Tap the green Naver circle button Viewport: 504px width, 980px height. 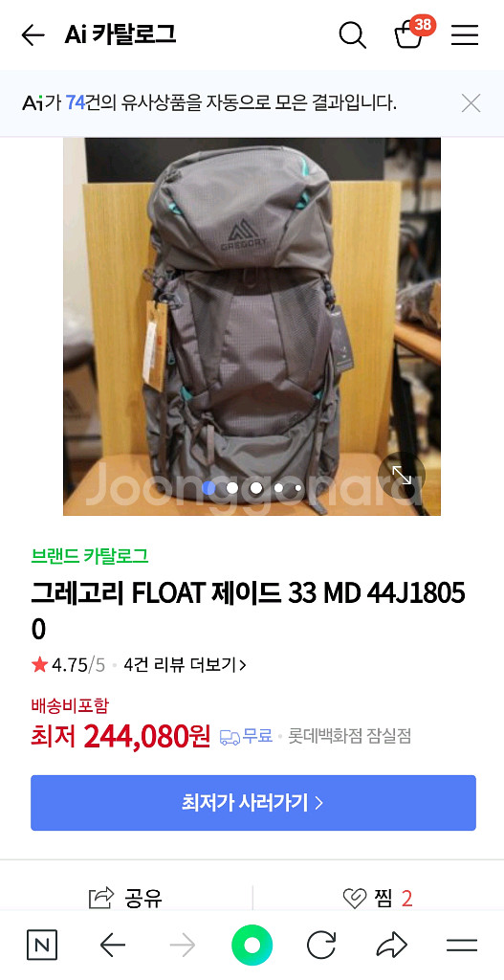(x=252, y=945)
